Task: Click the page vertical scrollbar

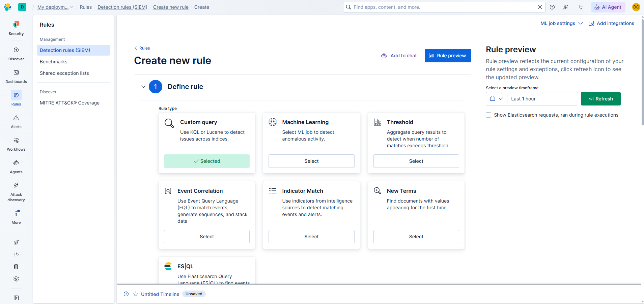Action: [642, 72]
